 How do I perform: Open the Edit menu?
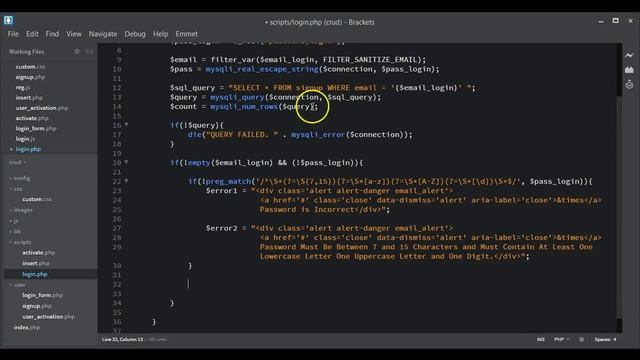coord(32,34)
